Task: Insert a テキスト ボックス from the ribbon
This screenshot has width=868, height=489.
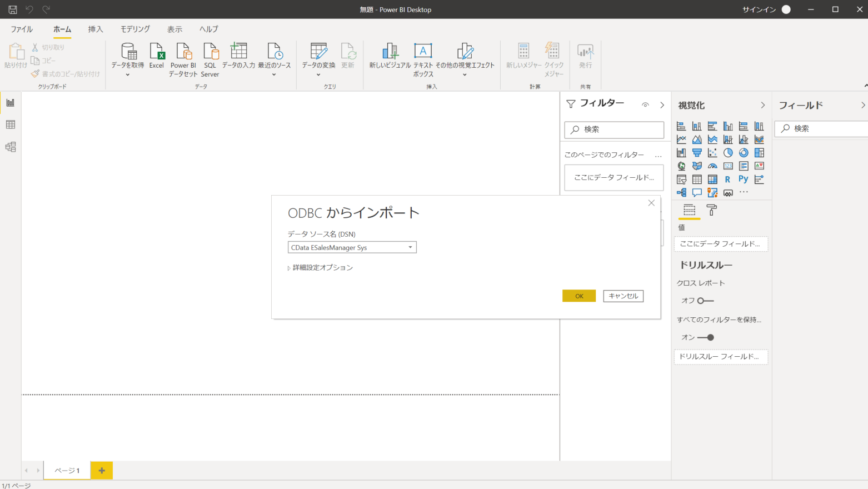Action: (x=423, y=60)
